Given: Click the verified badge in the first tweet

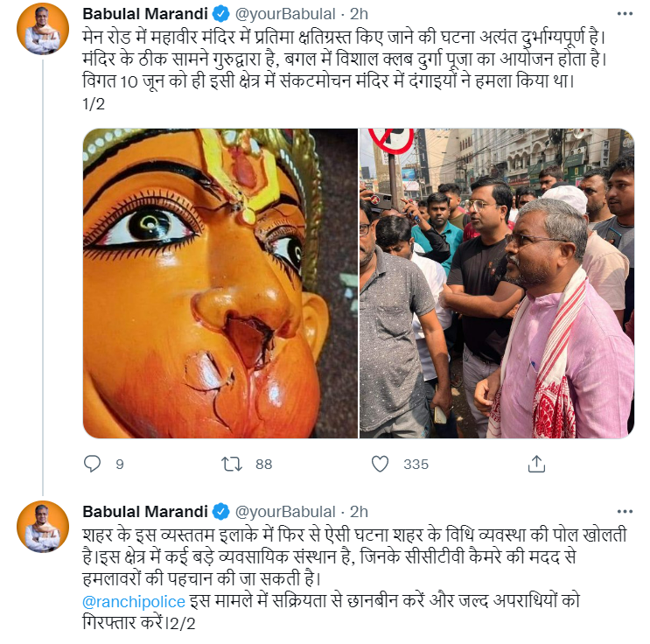Looking at the screenshot, I should (221, 14).
